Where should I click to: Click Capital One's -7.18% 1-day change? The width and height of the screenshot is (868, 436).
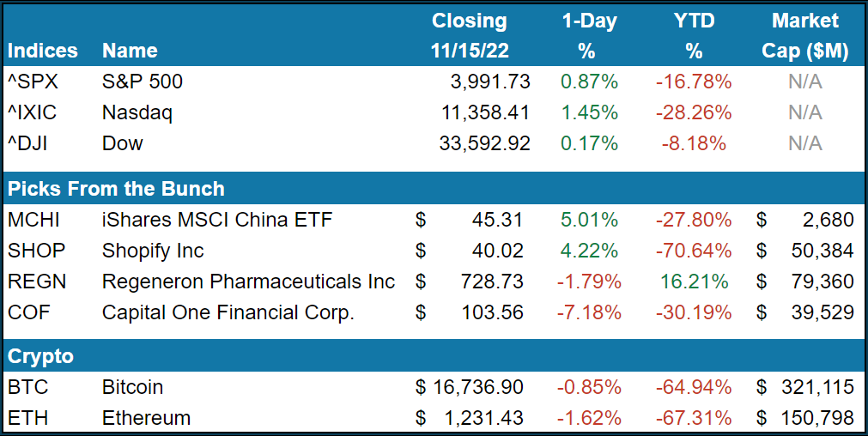point(588,312)
